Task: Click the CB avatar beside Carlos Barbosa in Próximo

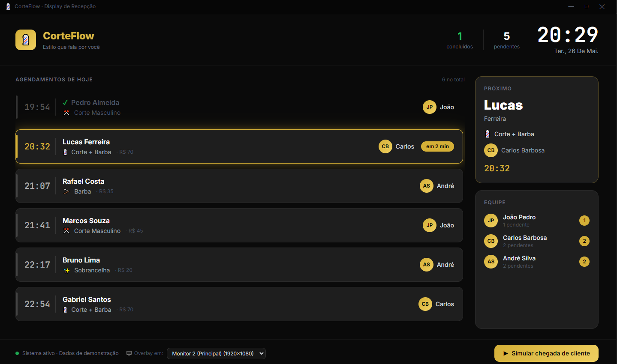Action: tap(491, 150)
